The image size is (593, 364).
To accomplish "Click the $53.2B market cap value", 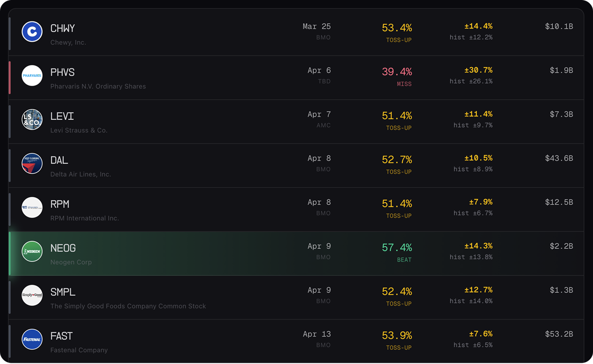I will pyautogui.click(x=559, y=334).
